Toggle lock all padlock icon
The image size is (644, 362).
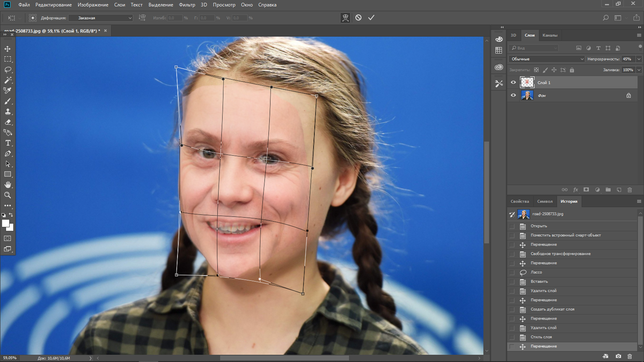tap(572, 70)
